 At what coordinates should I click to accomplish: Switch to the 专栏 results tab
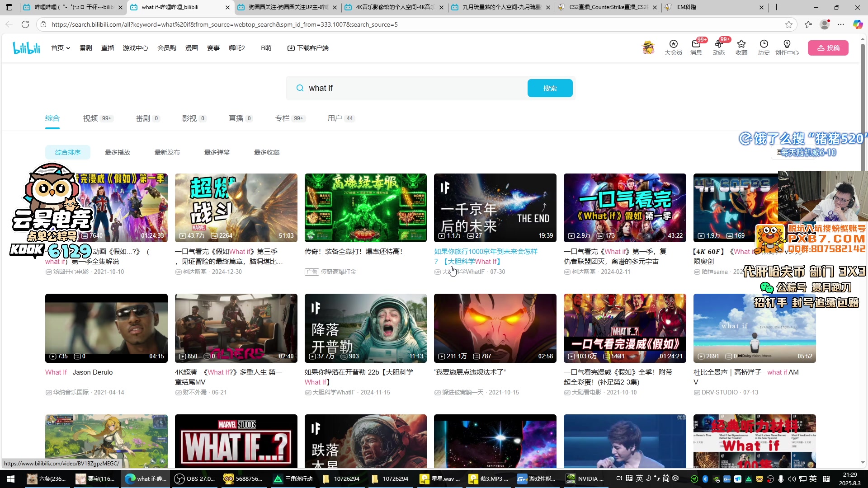290,118
